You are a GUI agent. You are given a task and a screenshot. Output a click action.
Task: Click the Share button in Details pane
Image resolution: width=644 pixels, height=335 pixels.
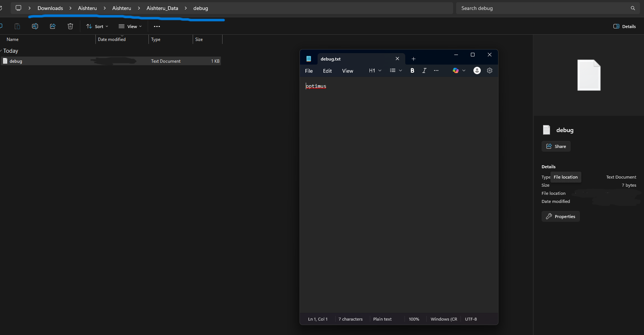pos(556,146)
